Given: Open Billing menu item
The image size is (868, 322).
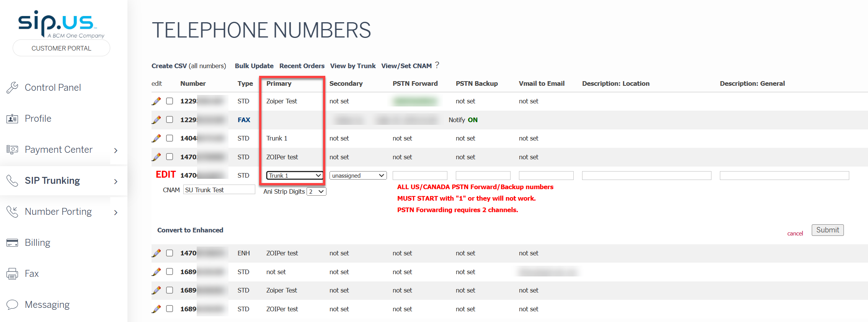Looking at the screenshot, I should (x=38, y=243).
